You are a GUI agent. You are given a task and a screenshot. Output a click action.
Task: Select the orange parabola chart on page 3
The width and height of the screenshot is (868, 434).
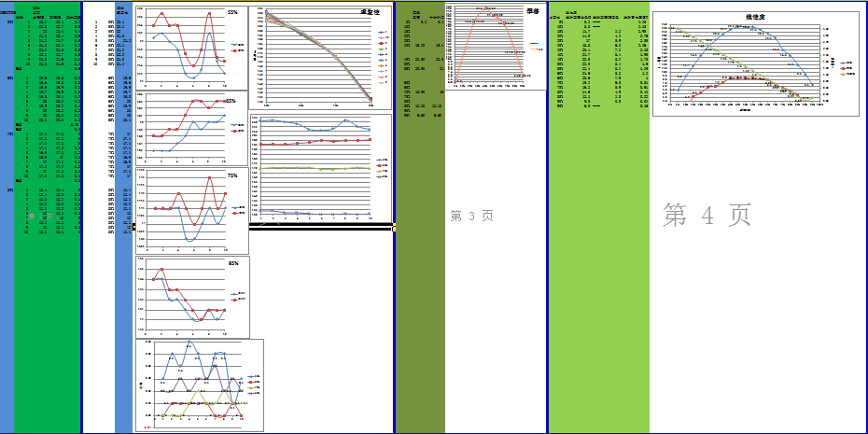(496, 46)
